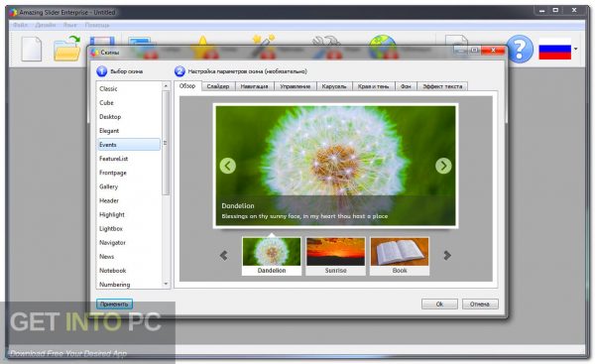Image resolution: width=595 pixels, height=364 pixels.
Task: Click the skin list scrollbar thumb
Action: 166,143
